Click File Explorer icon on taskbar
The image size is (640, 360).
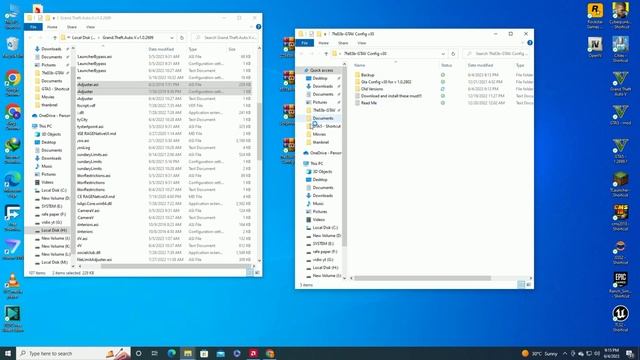coord(188,353)
